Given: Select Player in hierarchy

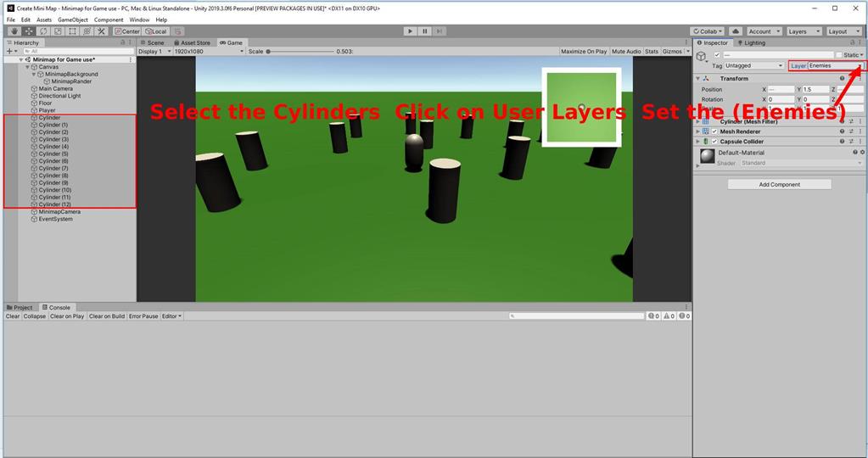Looking at the screenshot, I should point(46,110).
